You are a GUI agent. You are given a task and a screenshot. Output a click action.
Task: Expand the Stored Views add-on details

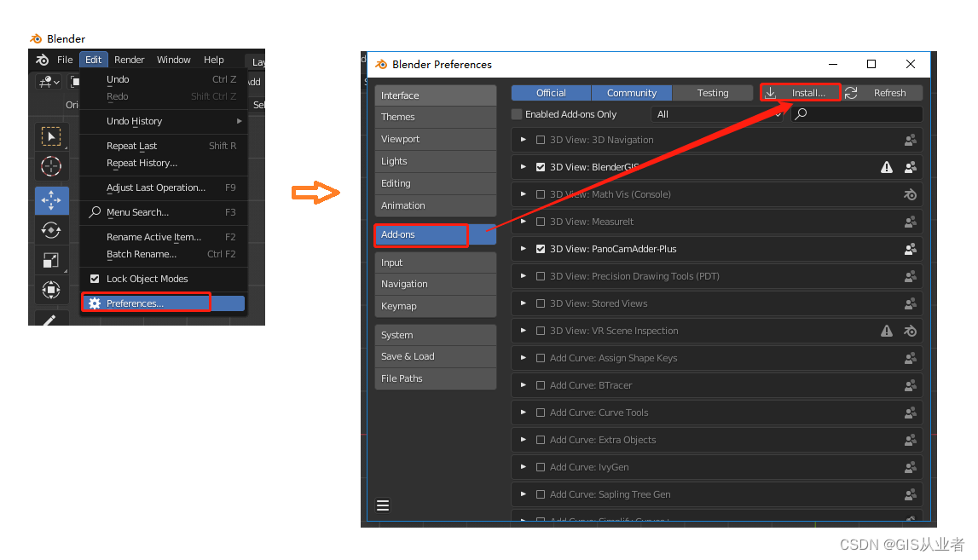point(524,303)
